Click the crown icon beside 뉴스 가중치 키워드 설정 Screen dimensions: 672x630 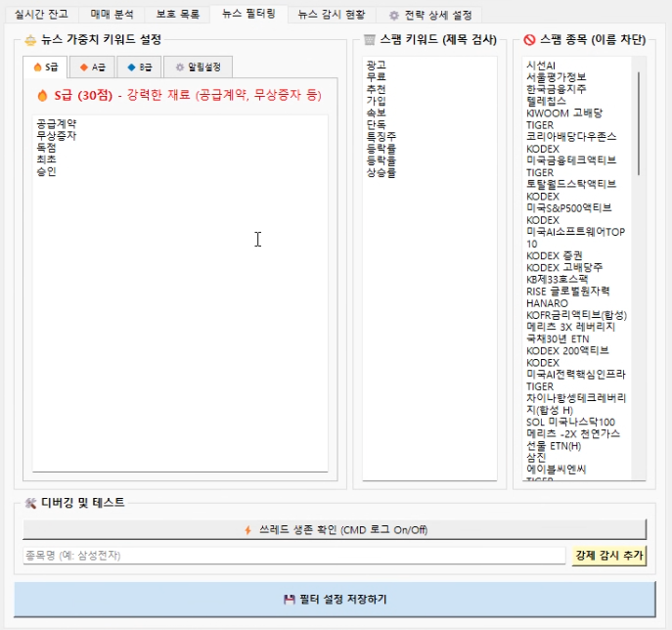[30, 40]
